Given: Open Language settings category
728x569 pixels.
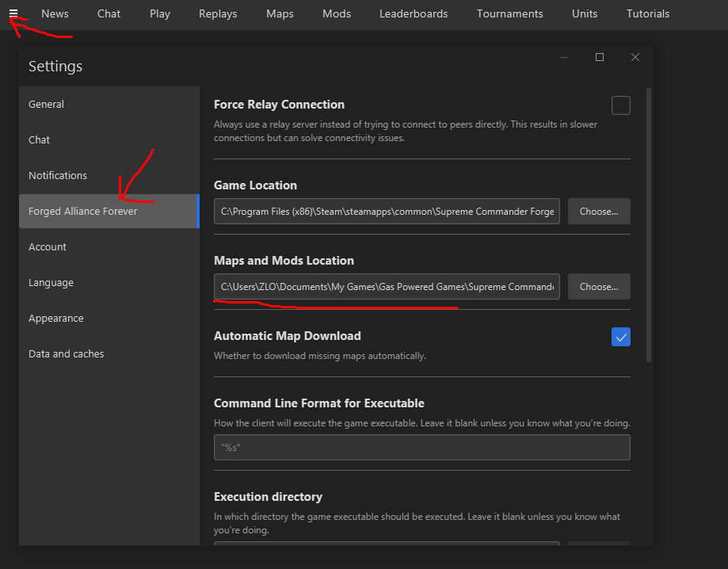Looking at the screenshot, I should click(x=109, y=282).
